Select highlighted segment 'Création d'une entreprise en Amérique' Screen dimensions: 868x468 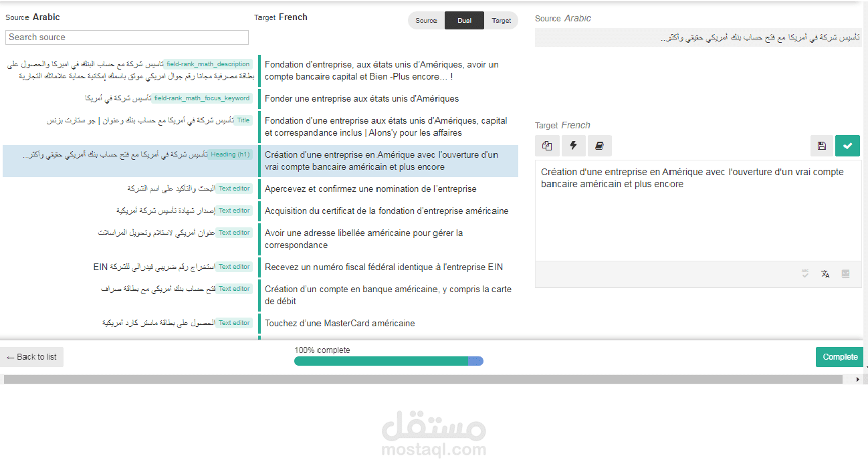[381, 160]
